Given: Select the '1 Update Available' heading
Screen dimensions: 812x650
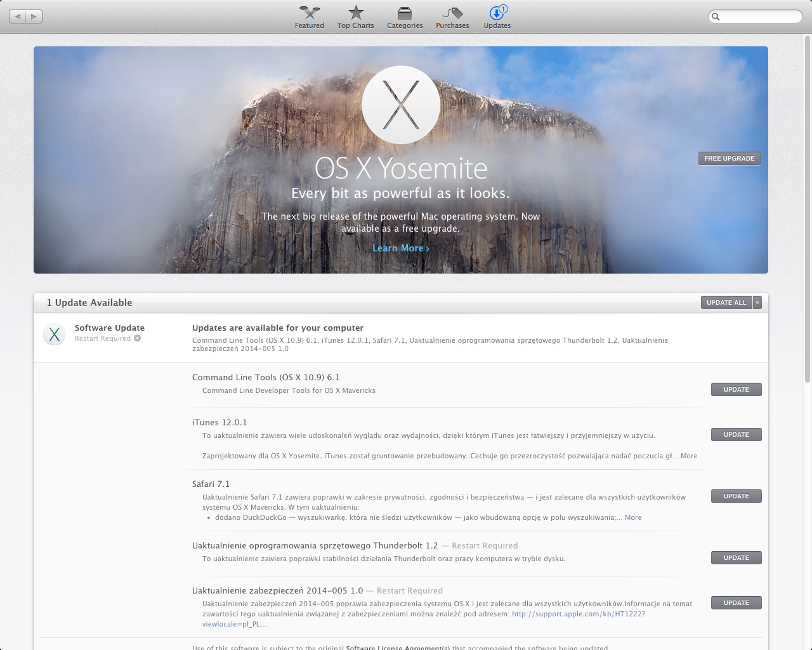Looking at the screenshot, I should [89, 303].
